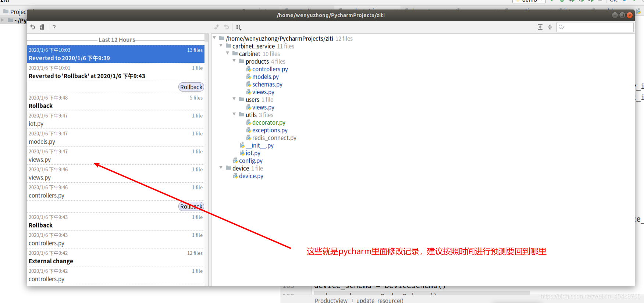The height and width of the screenshot is (303, 644).
Task: Click the device folder icon
Action: (x=228, y=168)
